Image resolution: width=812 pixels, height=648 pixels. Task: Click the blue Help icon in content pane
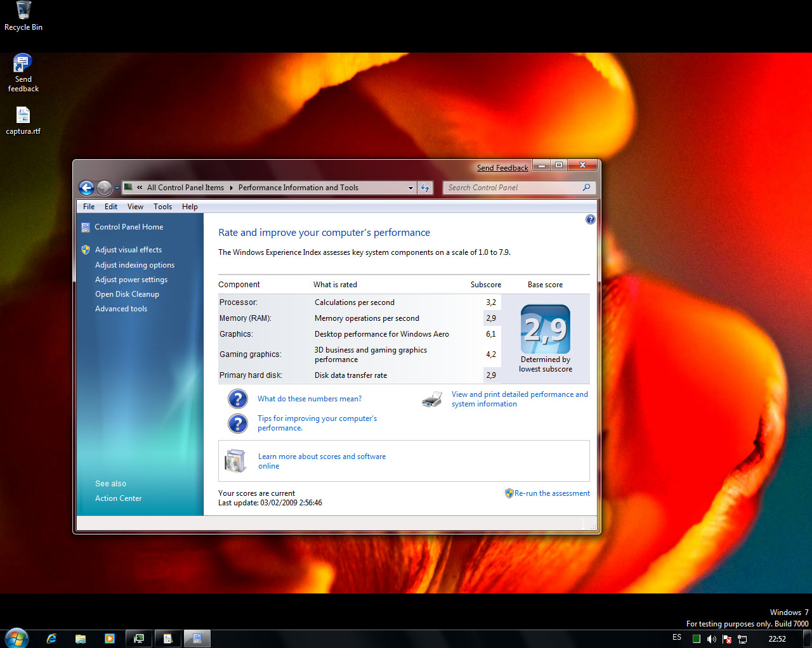(x=591, y=219)
